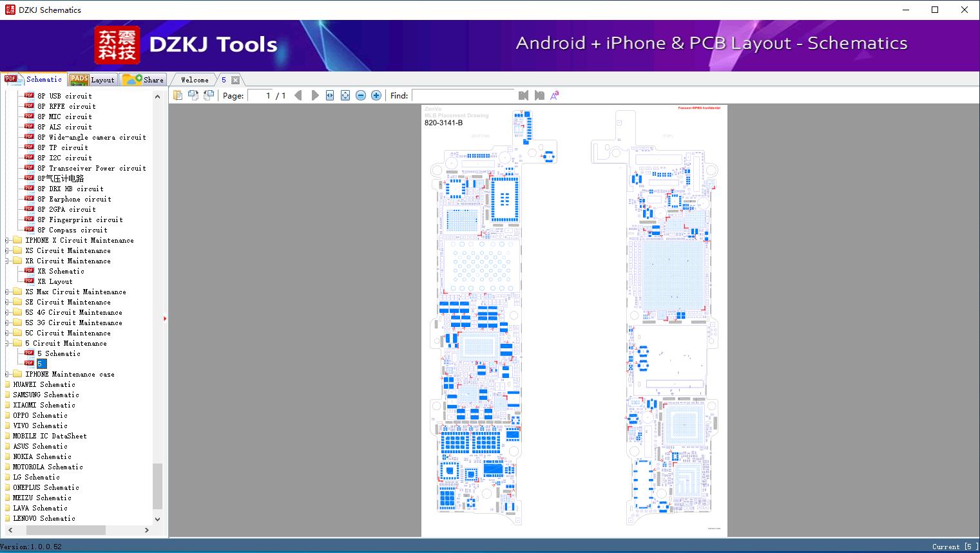
Task: Close the document tab named 5
Action: coord(235,80)
